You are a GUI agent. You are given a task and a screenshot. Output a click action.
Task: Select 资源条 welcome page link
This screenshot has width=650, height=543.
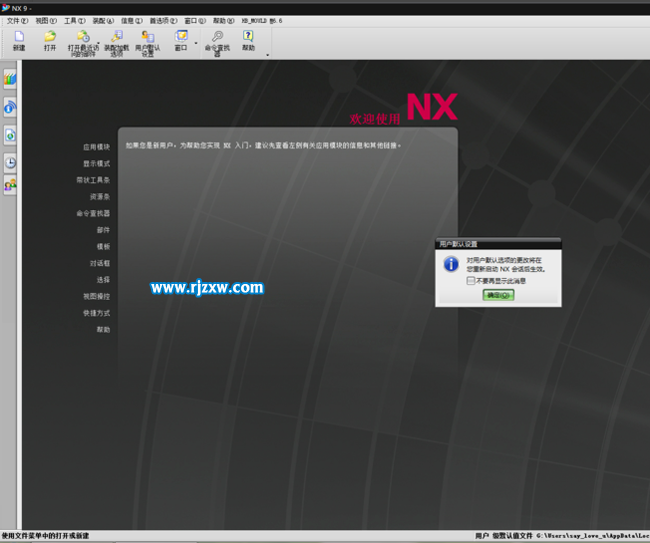click(100, 197)
